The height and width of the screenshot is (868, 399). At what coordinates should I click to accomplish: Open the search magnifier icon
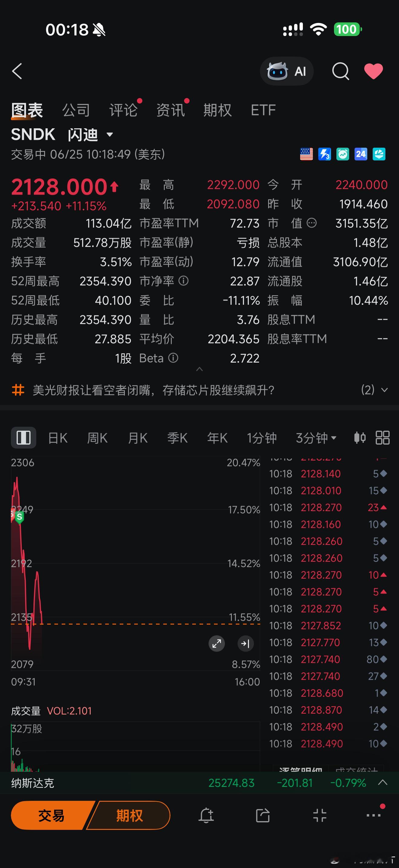pyautogui.click(x=340, y=71)
